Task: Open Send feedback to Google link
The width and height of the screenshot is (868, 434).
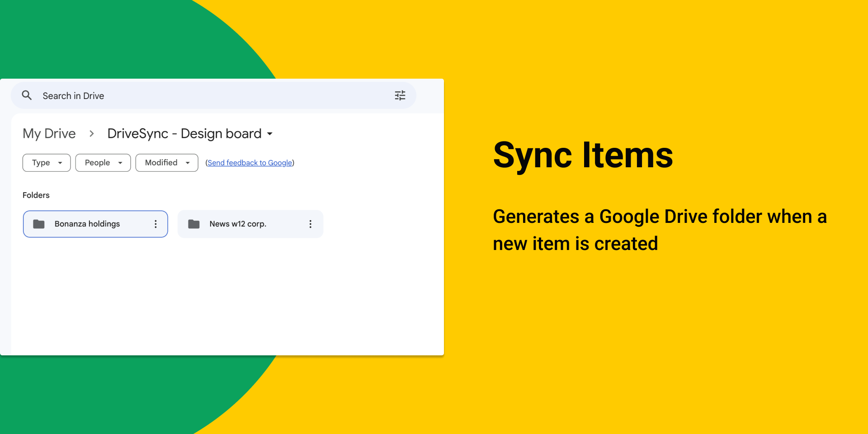Action: 250,163
